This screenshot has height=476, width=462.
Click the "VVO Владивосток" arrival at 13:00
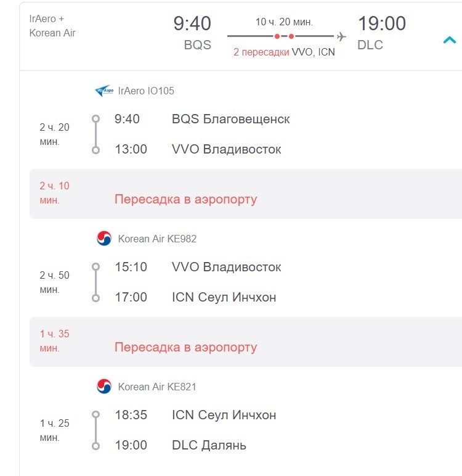tap(226, 149)
